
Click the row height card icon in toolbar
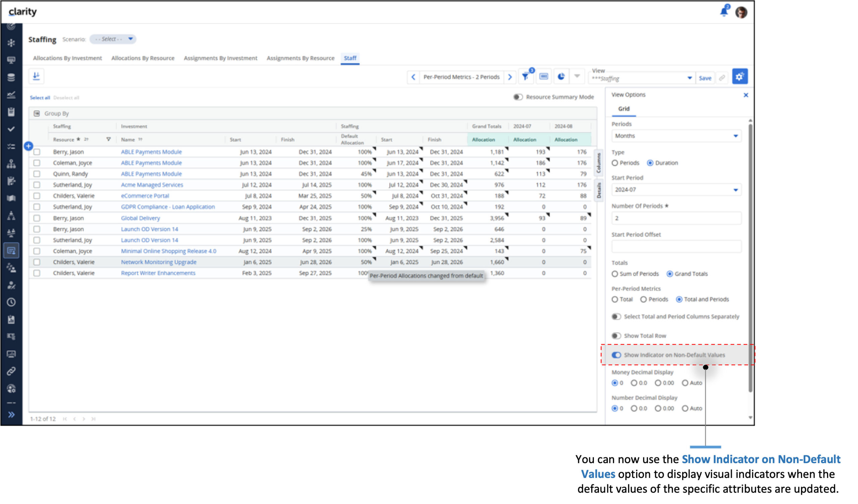pyautogui.click(x=544, y=77)
